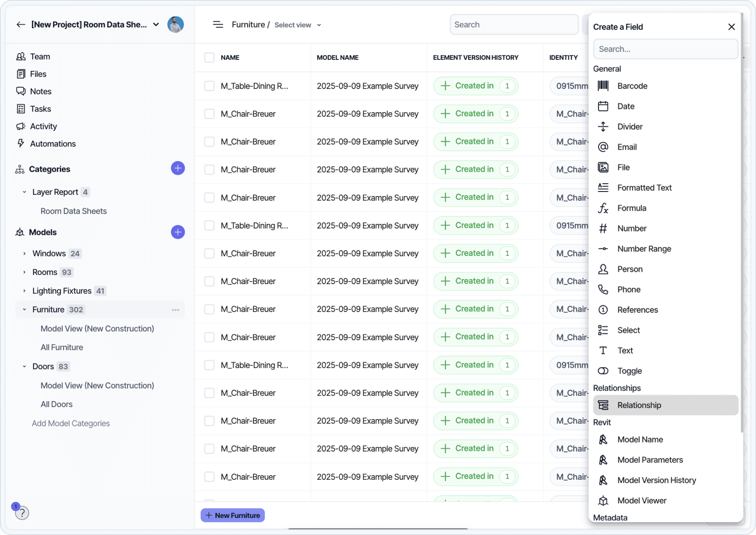This screenshot has height=535, width=756.
Task: Tick the checkbox for the first M_Table-Dining row
Action: pyautogui.click(x=209, y=86)
